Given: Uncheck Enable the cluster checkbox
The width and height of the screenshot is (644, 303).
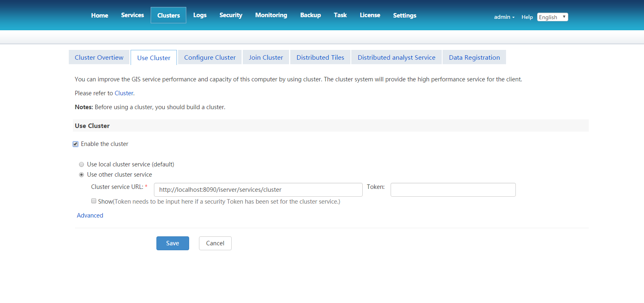Looking at the screenshot, I should (76, 144).
